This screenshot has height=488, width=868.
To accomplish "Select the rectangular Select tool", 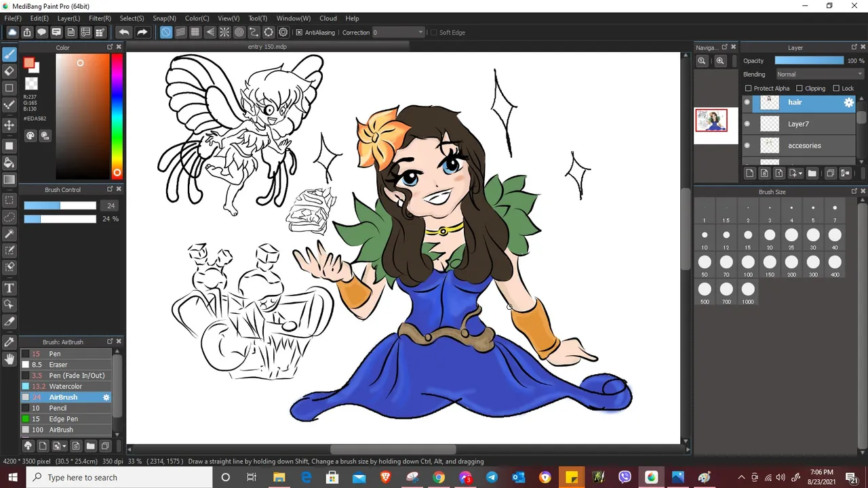I will (x=9, y=201).
